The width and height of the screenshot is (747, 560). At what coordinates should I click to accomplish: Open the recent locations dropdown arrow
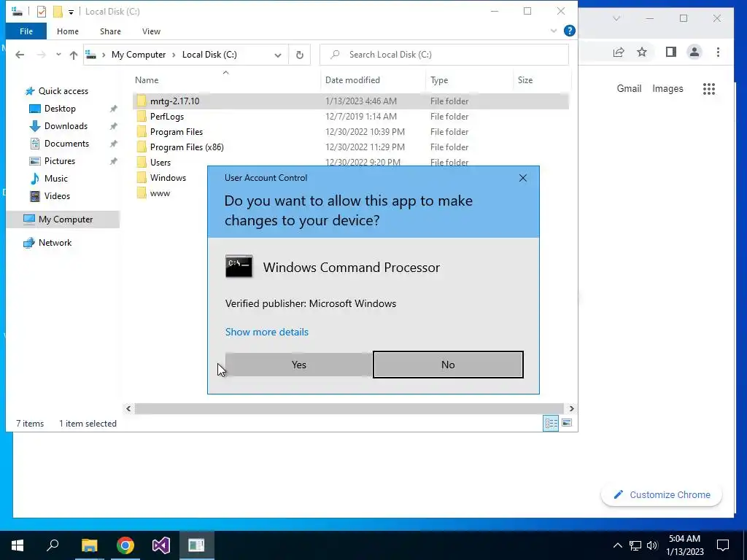coord(58,55)
